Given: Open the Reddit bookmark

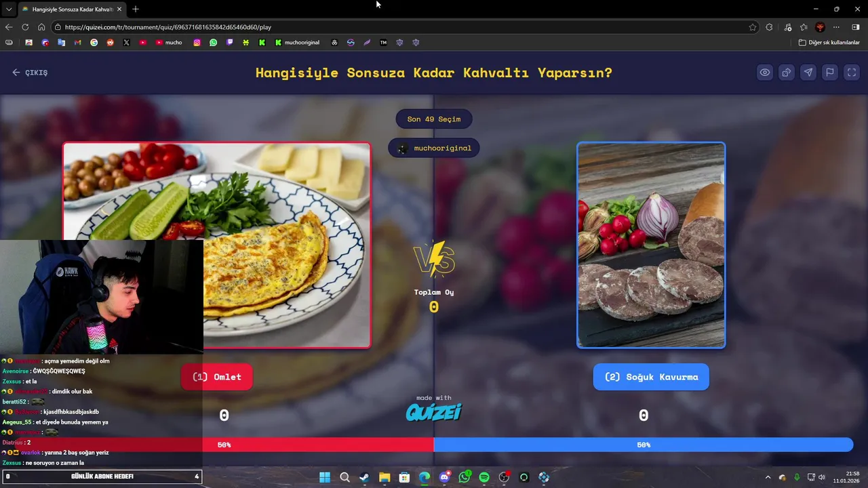Looking at the screenshot, I should pos(110,42).
